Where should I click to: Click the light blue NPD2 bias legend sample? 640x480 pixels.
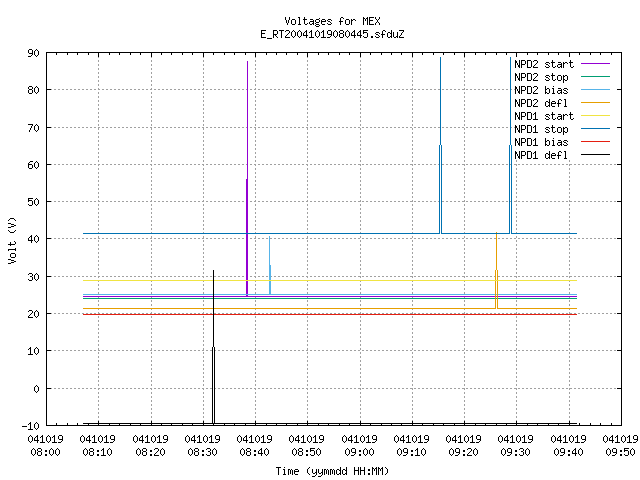tap(595, 89)
